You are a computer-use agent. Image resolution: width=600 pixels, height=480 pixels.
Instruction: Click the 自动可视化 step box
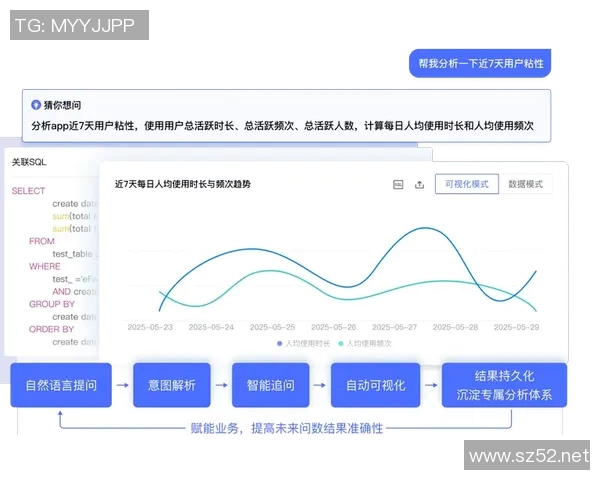click(x=375, y=385)
